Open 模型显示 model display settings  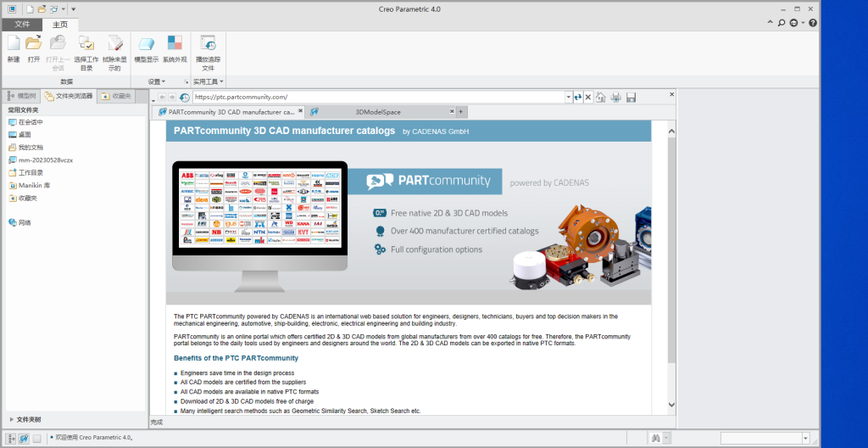click(147, 48)
